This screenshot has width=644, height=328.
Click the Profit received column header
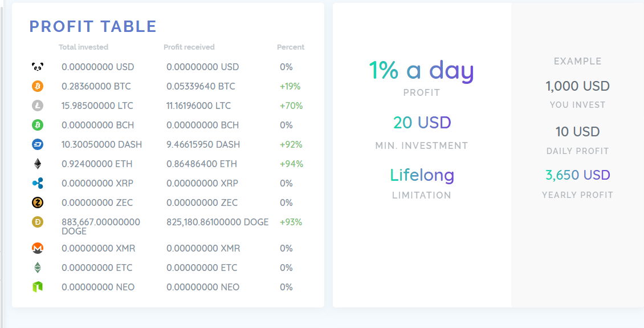pos(189,47)
